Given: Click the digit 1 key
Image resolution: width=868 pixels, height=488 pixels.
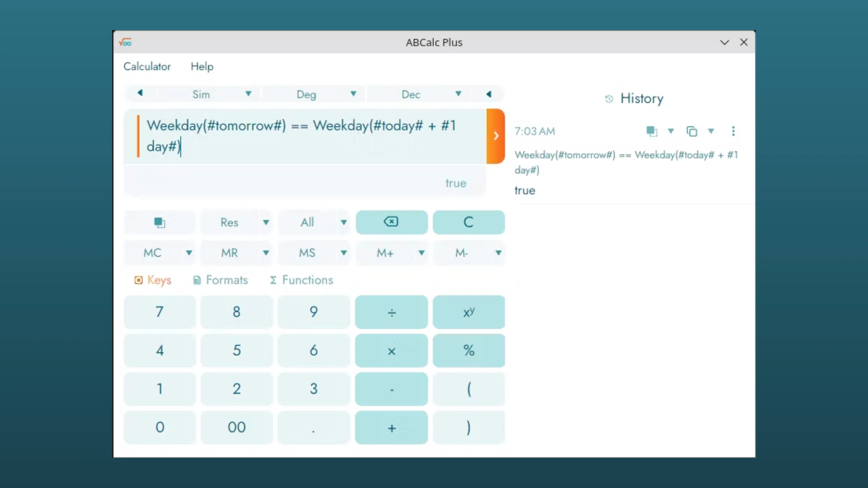Looking at the screenshot, I should 160,389.
